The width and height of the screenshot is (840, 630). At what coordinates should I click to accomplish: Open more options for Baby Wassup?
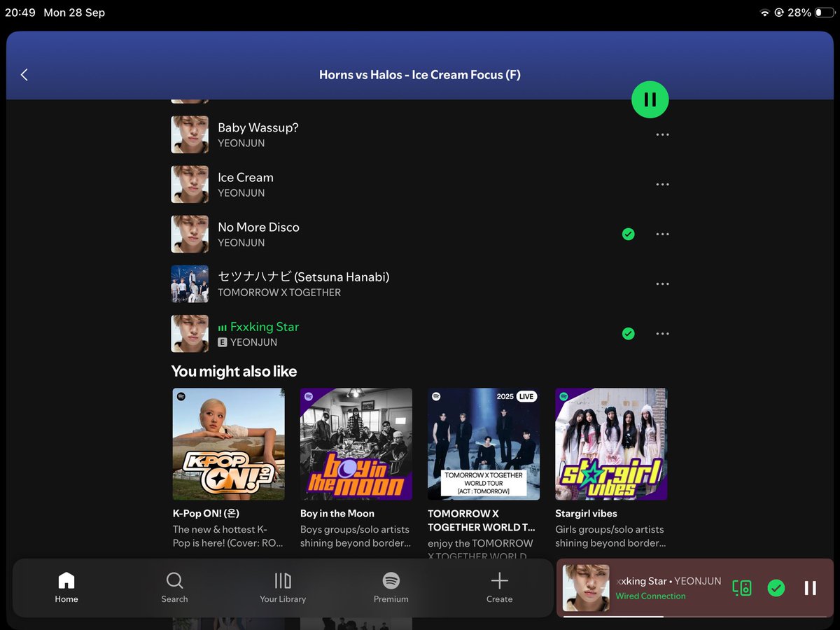[662, 134]
